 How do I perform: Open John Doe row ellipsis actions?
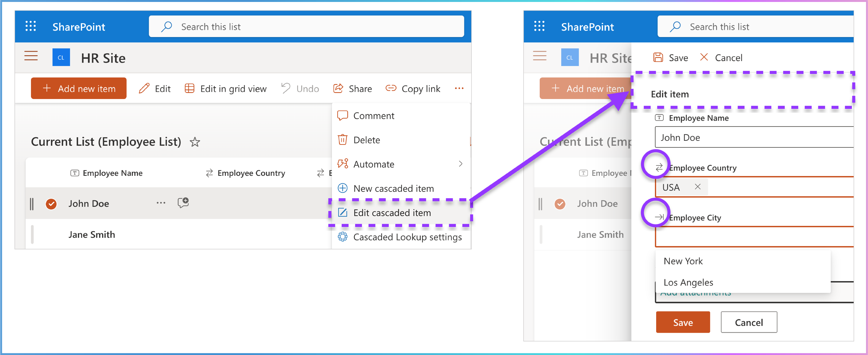click(x=161, y=203)
